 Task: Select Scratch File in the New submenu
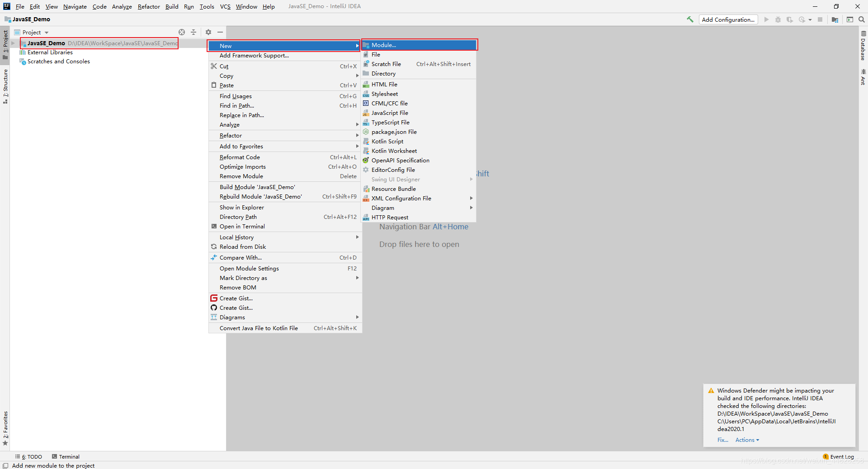click(419, 64)
